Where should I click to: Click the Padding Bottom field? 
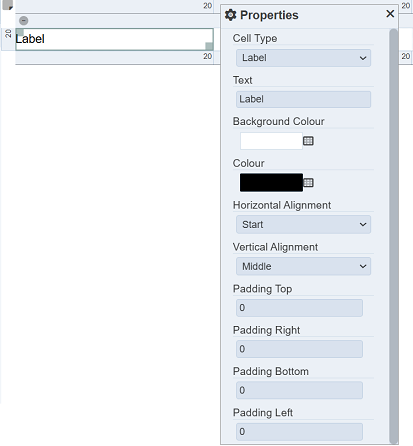299,390
